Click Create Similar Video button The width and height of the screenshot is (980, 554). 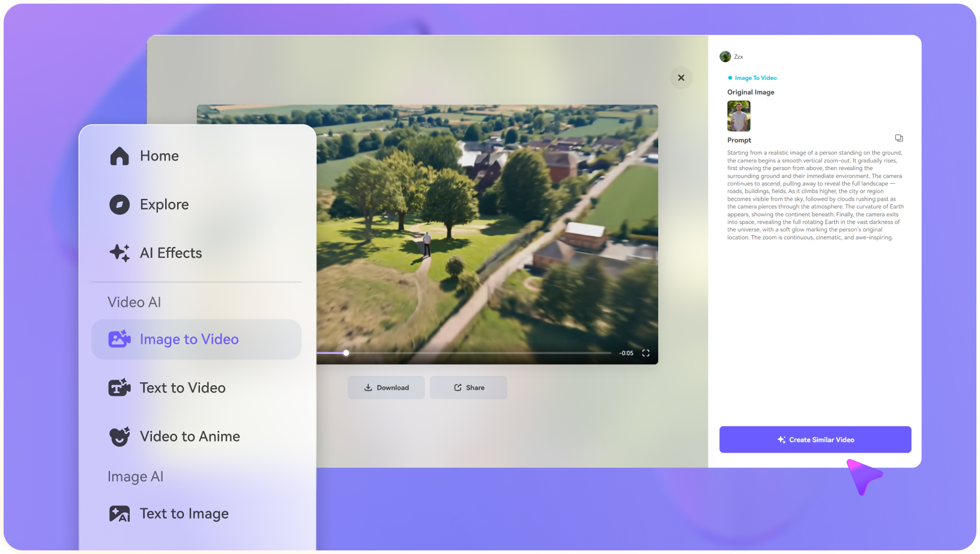pyautogui.click(x=815, y=440)
